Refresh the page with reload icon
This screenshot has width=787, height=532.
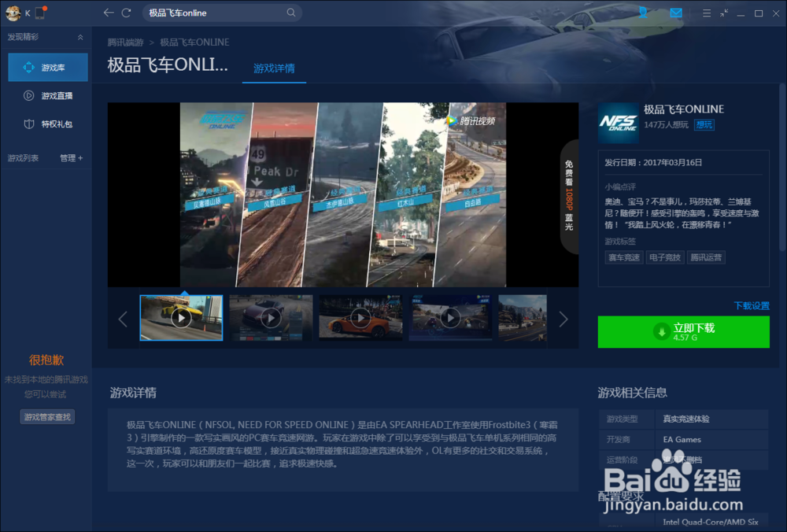click(127, 13)
